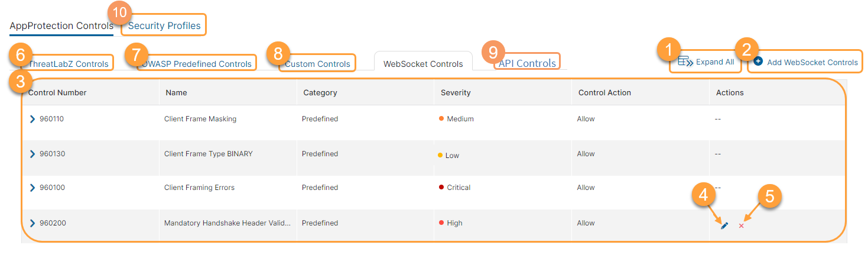The height and width of the screenshot is (261, 868).
Task: Go to the API Controls tab
Action: pos(527,63)
